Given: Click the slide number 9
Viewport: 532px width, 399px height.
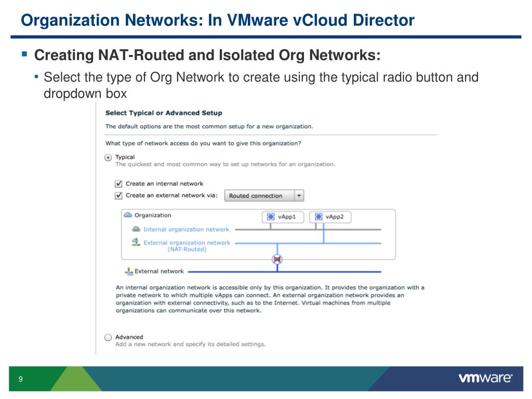Looking at the screenshot, I should coord(21,379).
